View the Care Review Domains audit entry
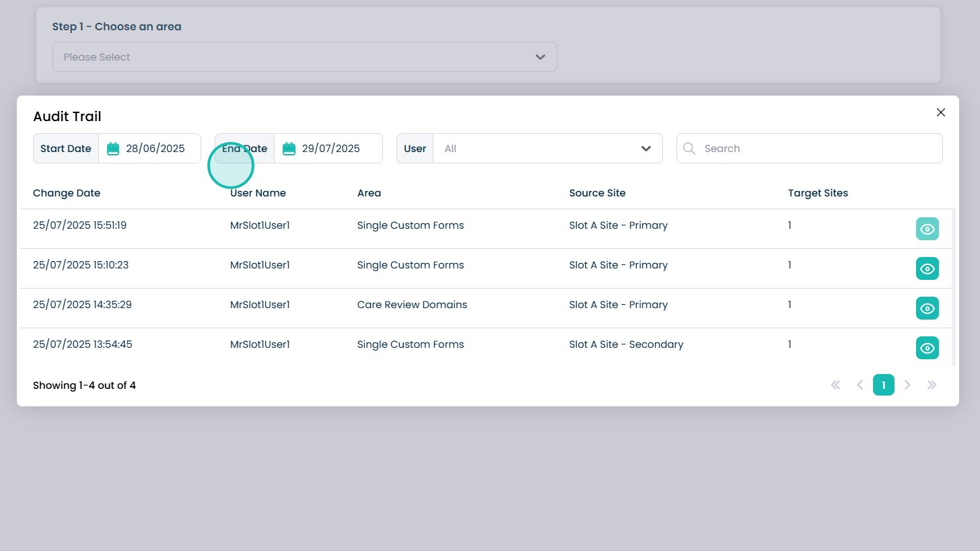The height and width of the screenshot is (551, 980). click(x=927, y=308)
